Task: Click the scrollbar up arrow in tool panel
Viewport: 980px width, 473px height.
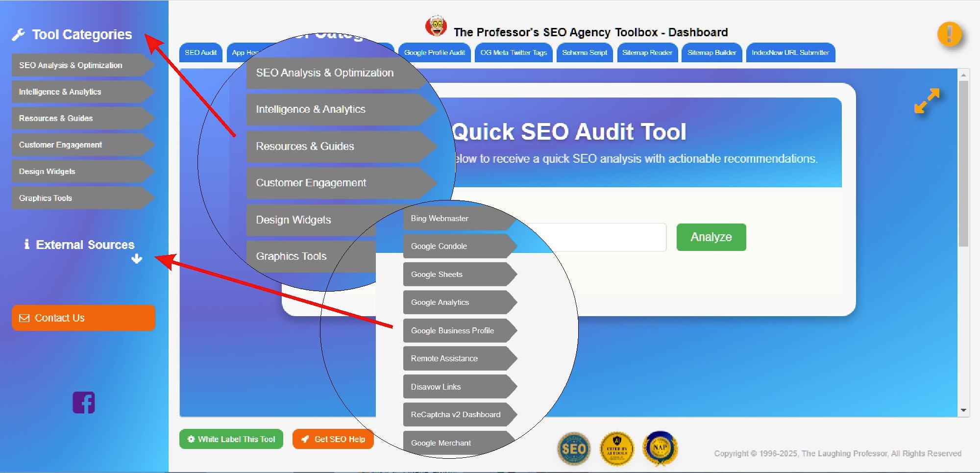Action: (x=963, y=75)
